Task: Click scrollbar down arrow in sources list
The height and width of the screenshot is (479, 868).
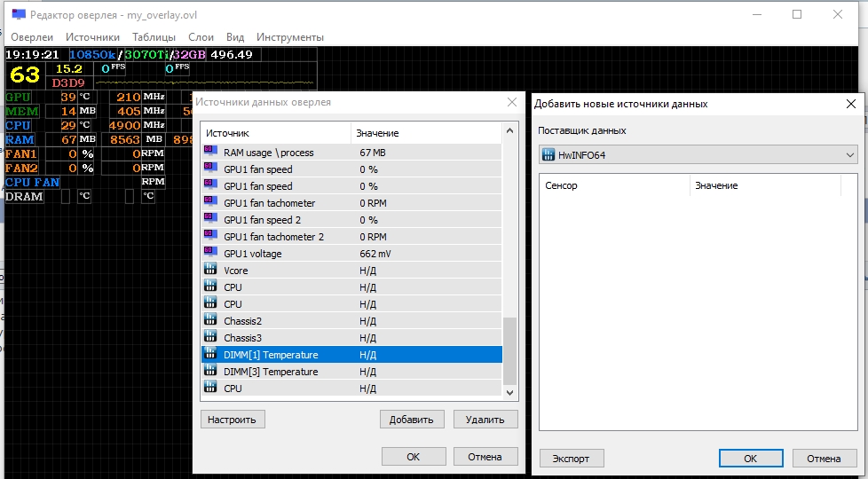Action: (509, 392)
